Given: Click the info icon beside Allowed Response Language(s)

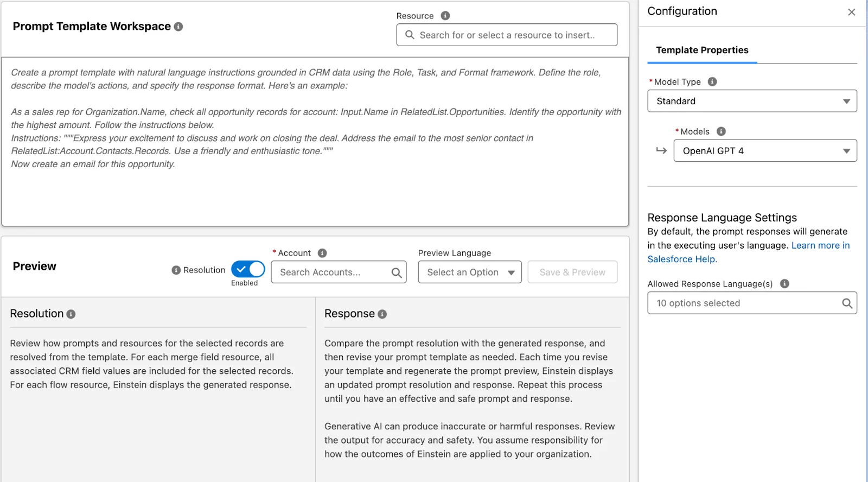Looking at the screenshot, I should [783, 283].
